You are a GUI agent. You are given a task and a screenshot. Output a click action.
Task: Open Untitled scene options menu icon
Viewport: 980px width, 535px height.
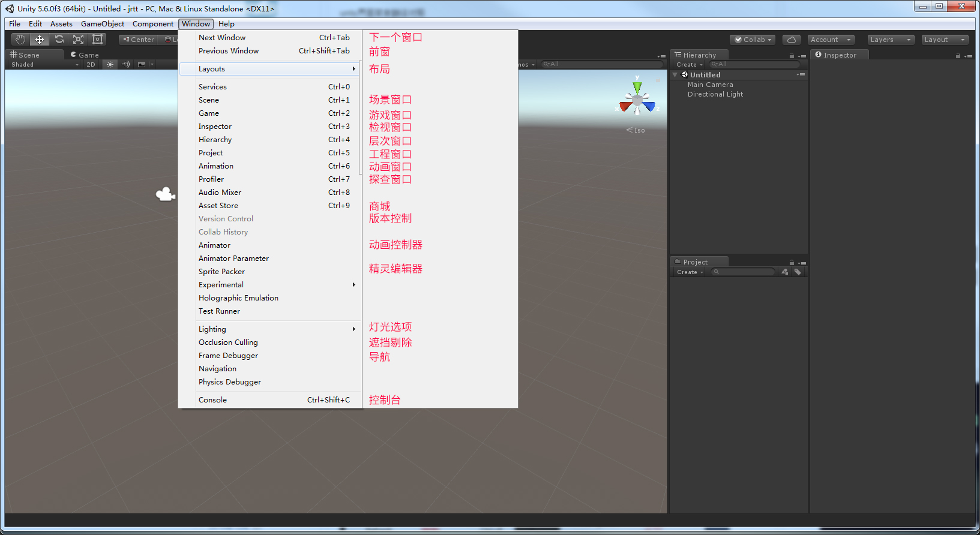(x=801, y=75)
